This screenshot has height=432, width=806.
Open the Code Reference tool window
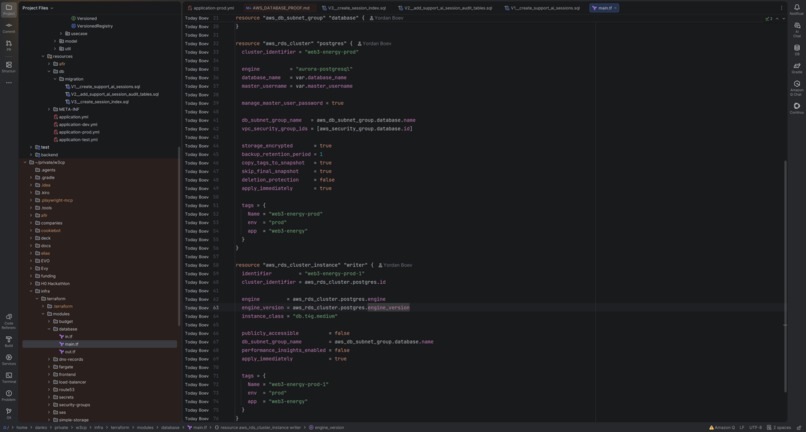point(9,321)
